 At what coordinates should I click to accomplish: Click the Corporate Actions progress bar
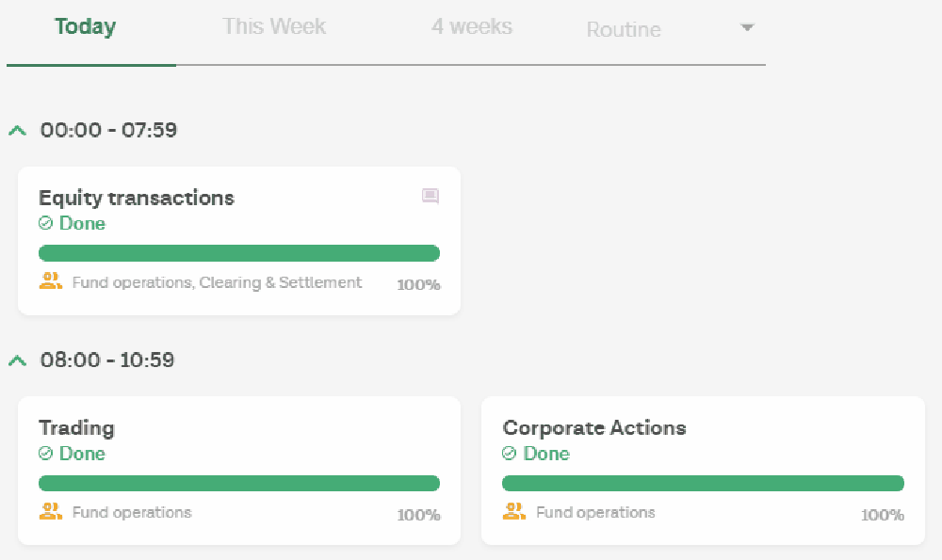click(x=703, y=483)
